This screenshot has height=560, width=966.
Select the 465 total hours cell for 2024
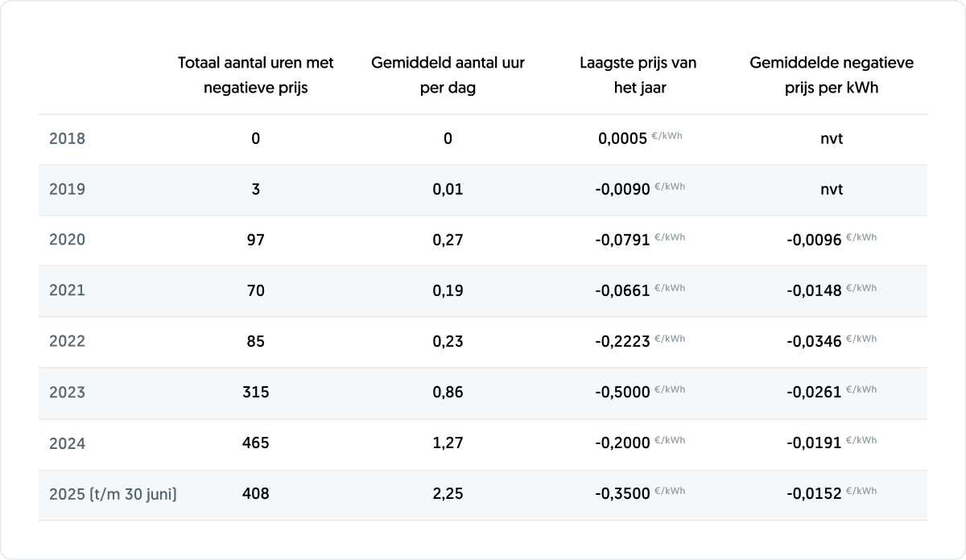(x=255, y=443)
